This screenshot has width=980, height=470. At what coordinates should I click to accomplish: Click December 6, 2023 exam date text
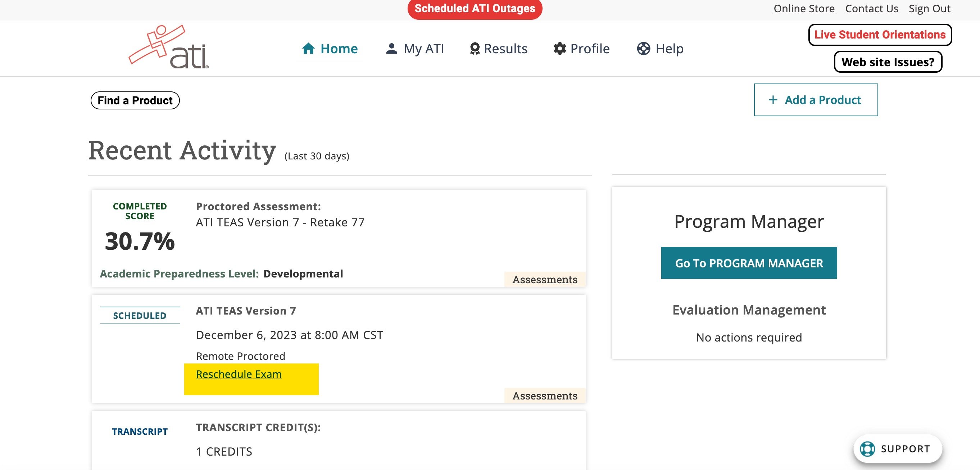(290, 335)
